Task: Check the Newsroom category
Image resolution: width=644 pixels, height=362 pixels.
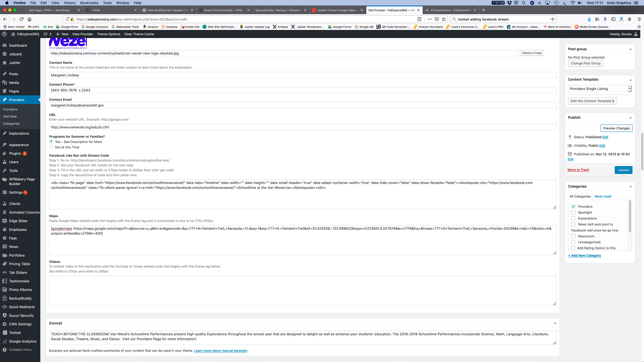Action: pos(573,236)
